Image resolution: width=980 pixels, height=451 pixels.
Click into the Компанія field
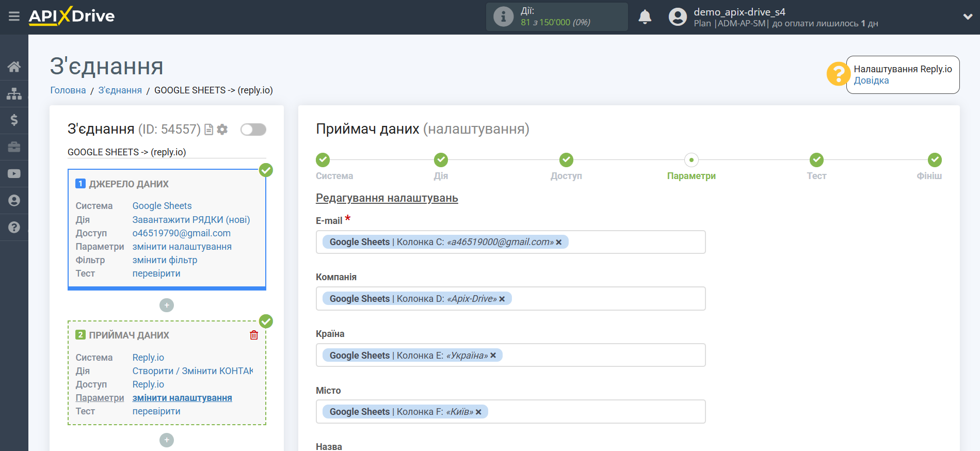coord(510,299)
